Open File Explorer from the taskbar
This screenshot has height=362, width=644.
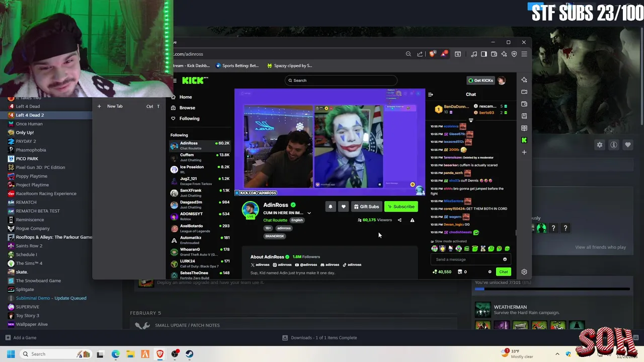pyautogui.click(x=130, y=354)
